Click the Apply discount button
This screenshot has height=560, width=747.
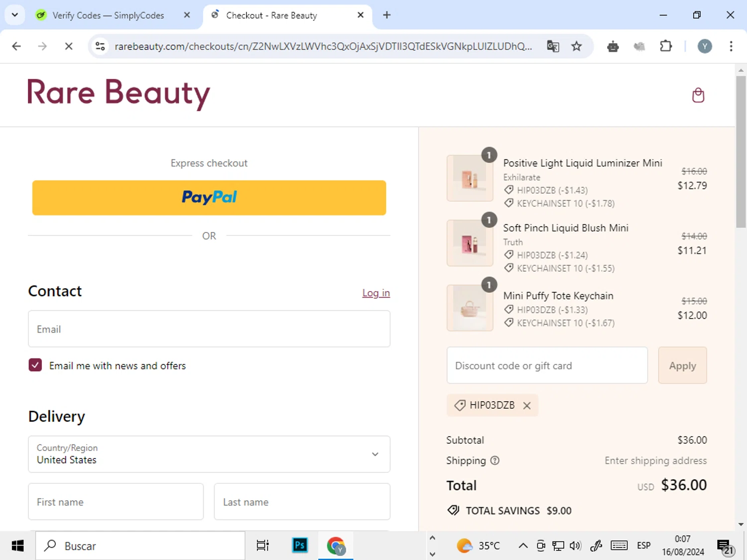(682, 365)
